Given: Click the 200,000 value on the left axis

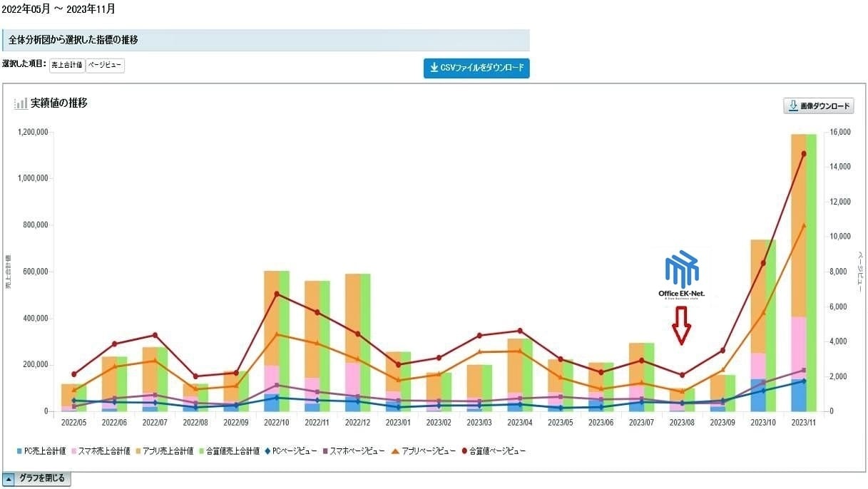Looking at the screenshot, I should tap(35, 365).
